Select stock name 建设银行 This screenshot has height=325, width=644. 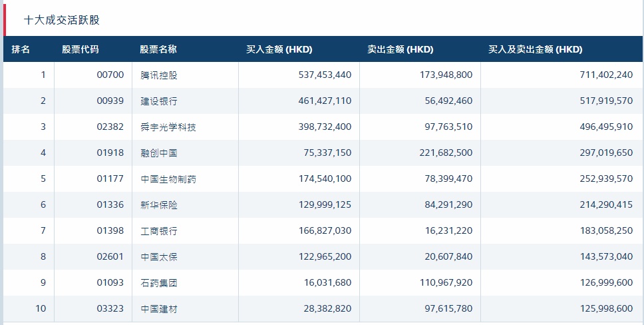click(x=159, y=101)
